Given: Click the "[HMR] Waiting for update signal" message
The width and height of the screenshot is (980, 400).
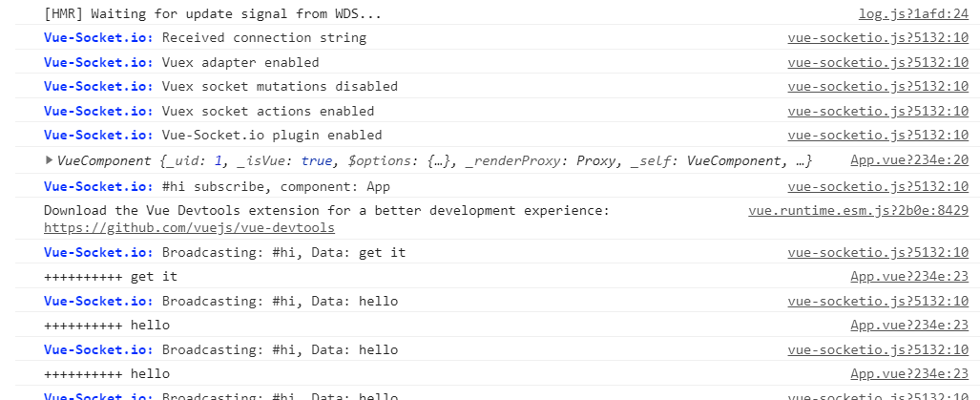Looking at the screenshot, I should 213,14.
